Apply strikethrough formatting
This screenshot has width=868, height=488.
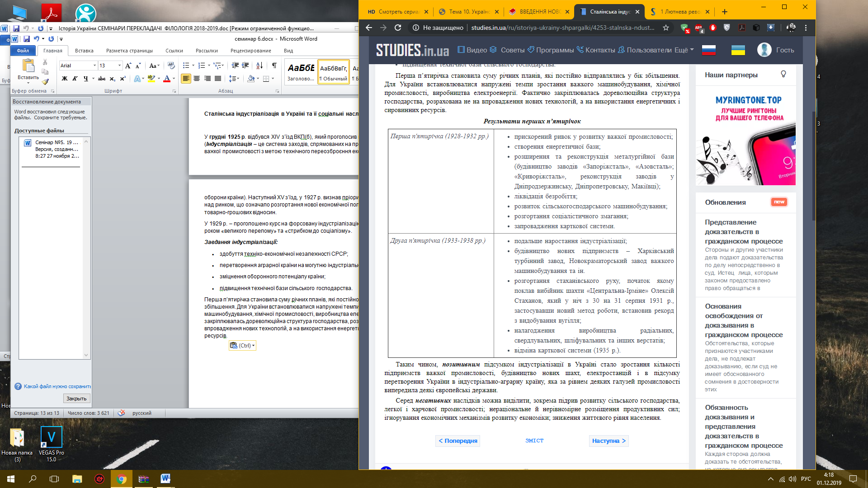pos(102,79)
